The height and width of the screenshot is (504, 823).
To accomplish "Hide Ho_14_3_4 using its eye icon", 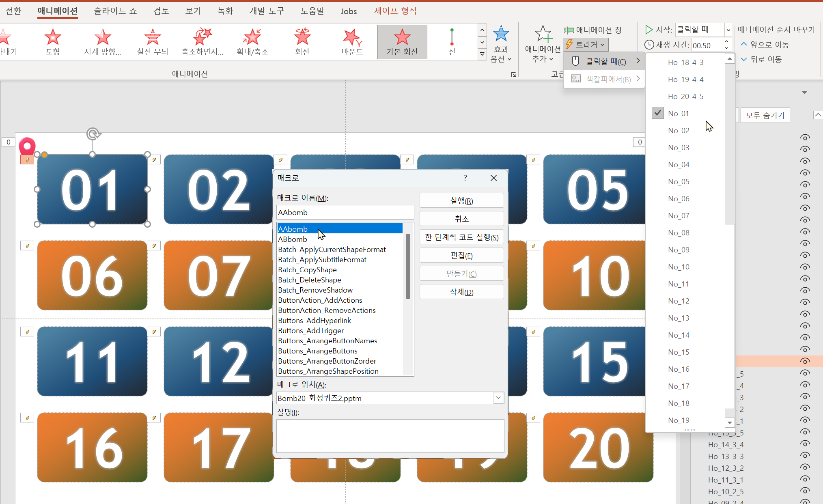I will pos(805,444).
